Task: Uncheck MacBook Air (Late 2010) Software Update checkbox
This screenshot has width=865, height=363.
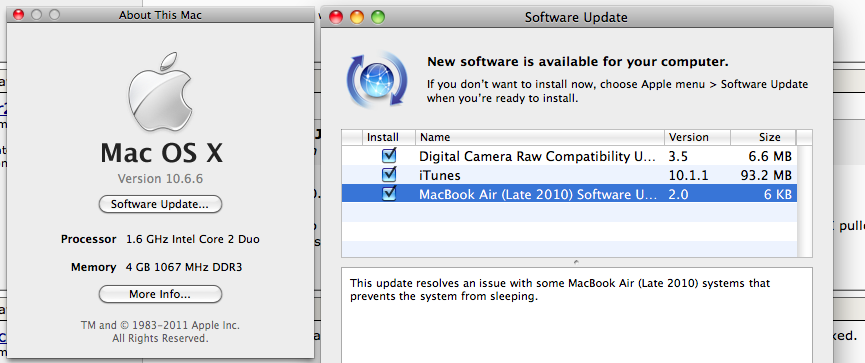Action: tap(389, 194)
